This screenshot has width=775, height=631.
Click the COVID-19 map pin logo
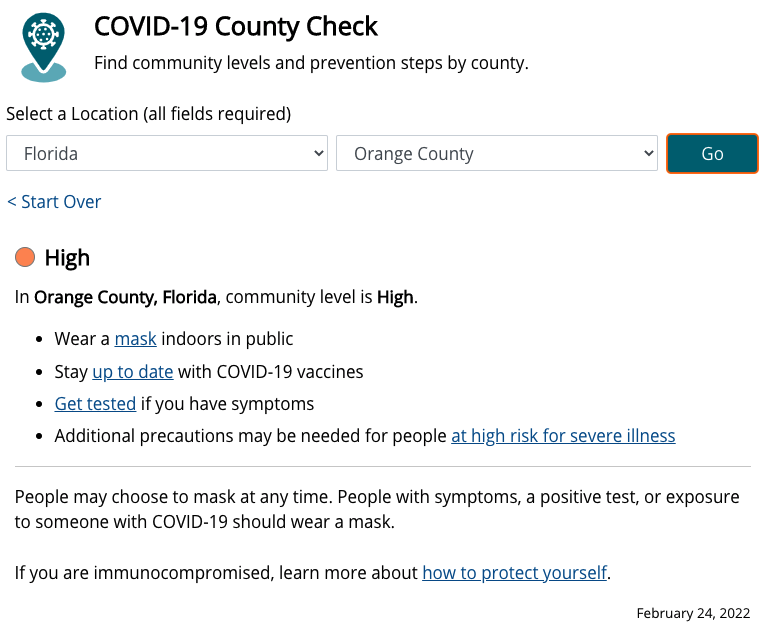43,47
